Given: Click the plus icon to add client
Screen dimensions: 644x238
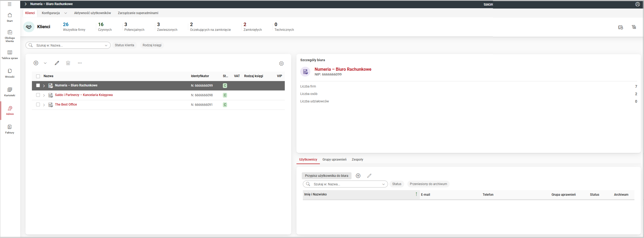Looking at the screenshot, I should [x=36, y=63].
